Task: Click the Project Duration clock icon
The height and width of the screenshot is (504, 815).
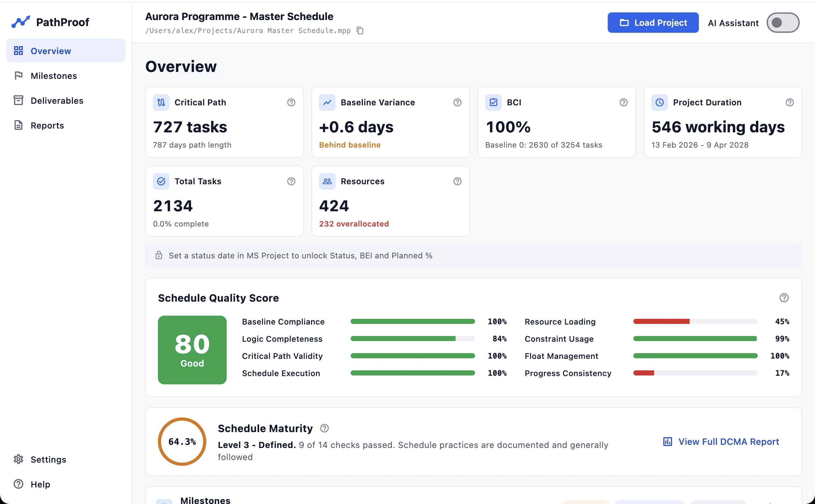Action: coord(659,102)
